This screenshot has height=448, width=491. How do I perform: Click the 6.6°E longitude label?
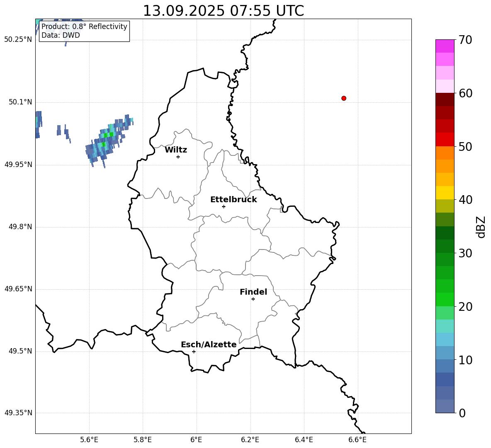tap(357, 440)
